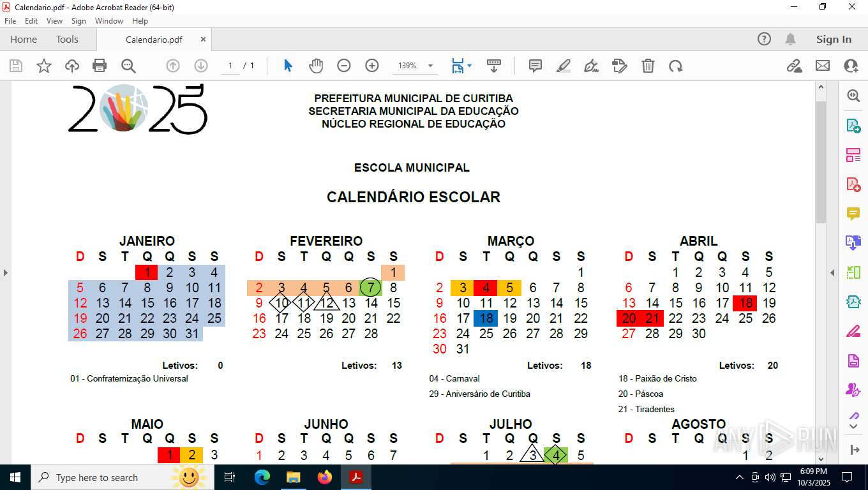
Task: Open Export PDF sidebar tool
Action: click(x=853, y=126)
